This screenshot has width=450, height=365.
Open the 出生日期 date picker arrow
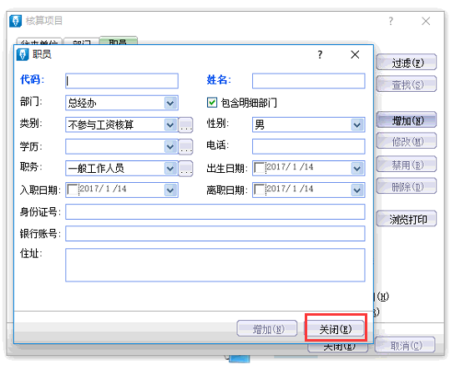click(x=357, y=168)
